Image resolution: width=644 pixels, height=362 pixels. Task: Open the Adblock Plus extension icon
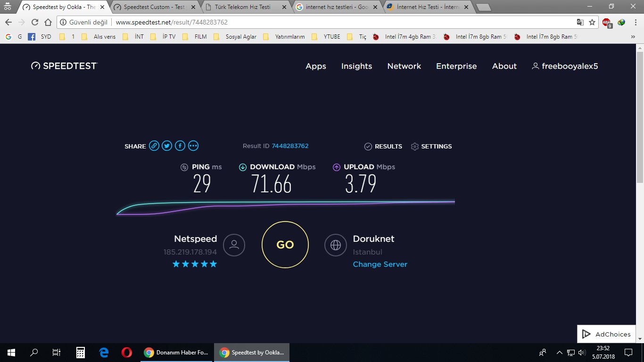click(x=607, y=22)
